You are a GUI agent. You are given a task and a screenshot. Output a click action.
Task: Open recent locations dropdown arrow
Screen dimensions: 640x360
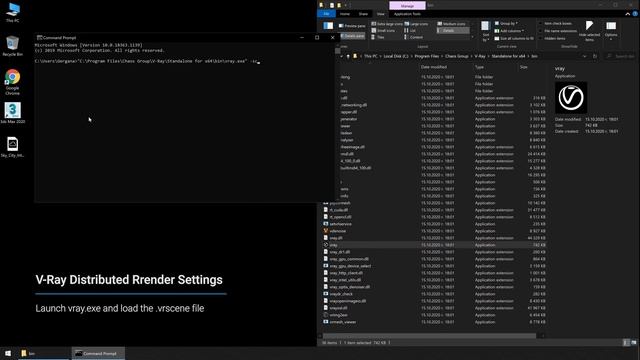pyautogui.click(x=342, y=56)
